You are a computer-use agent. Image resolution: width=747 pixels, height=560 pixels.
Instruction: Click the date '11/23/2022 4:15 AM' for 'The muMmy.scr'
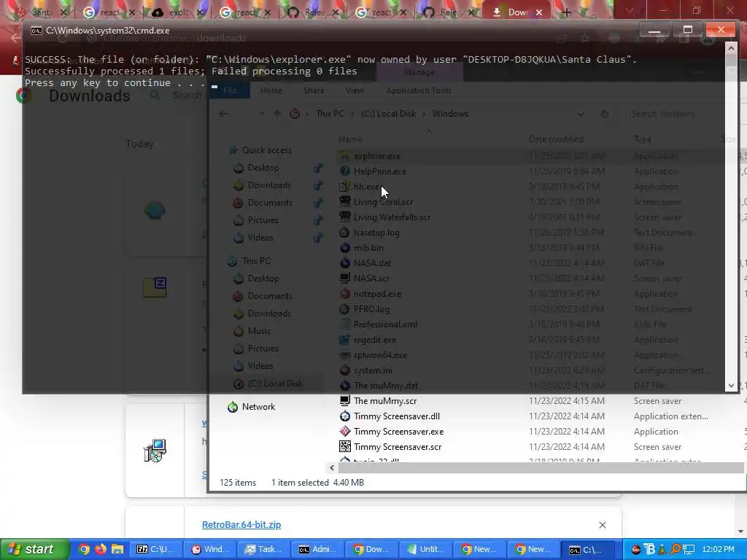(566, 401)
